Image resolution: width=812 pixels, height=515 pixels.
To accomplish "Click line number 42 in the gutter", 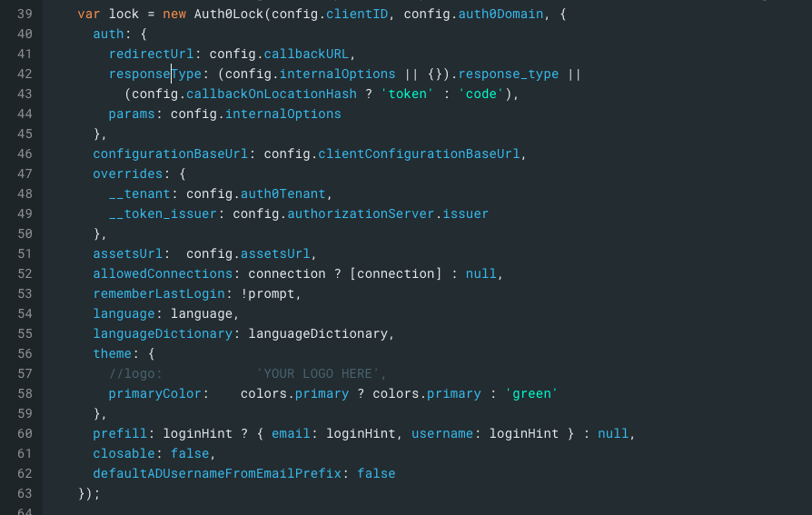I will click(x=25, y=74).
